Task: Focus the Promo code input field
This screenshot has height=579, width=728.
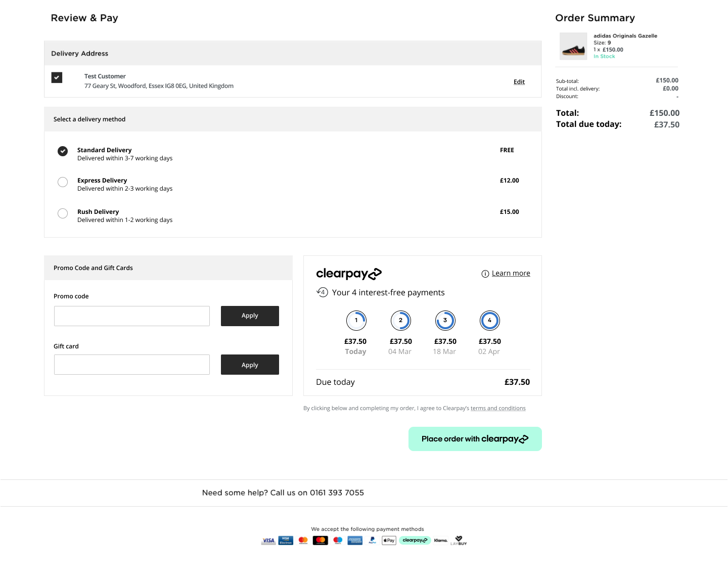Action: [132, 316]
